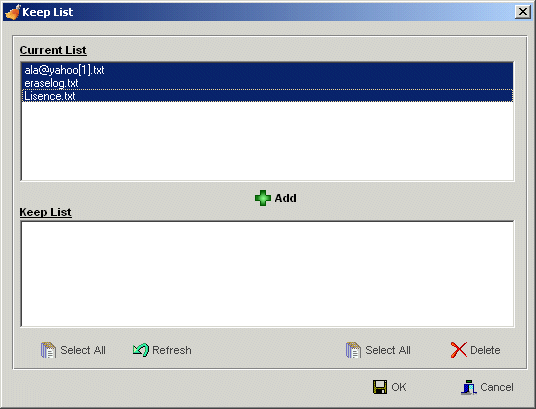536x409 pixels.
Task: Click the green plus Add icon
Action: point(263,198)
